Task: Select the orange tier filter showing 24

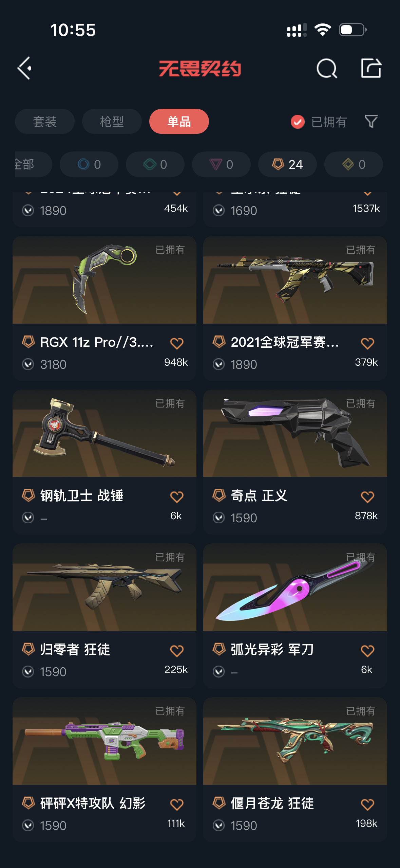Action: (x=287, y=164)
